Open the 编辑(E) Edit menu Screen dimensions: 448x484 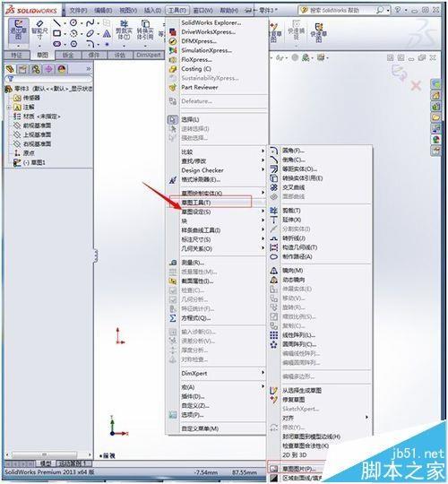[x=103, y=11]
